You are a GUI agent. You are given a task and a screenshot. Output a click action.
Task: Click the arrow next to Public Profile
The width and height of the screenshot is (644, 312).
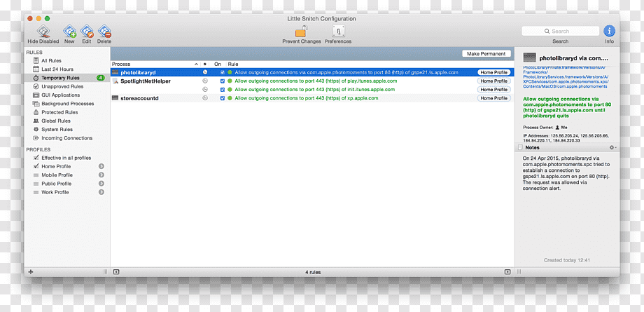click(101, 184)
